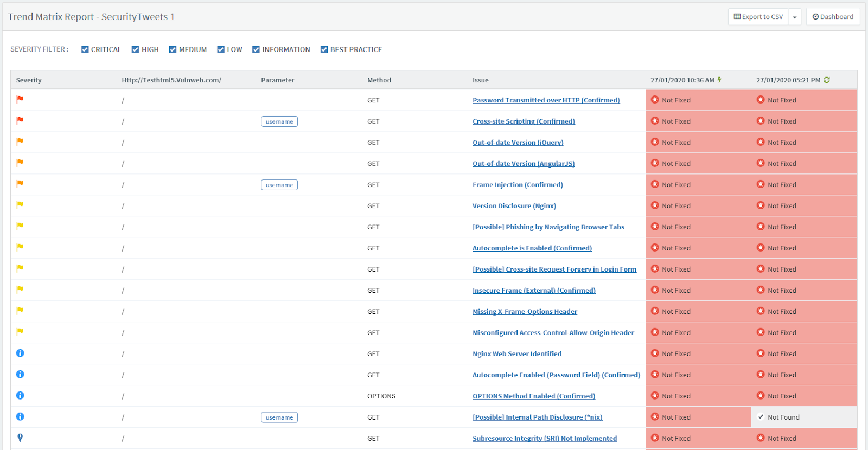868x450 pixels.
Task: Click the yellow flag for Version Disclosure (Nginx)
Action: pos(20,205)
